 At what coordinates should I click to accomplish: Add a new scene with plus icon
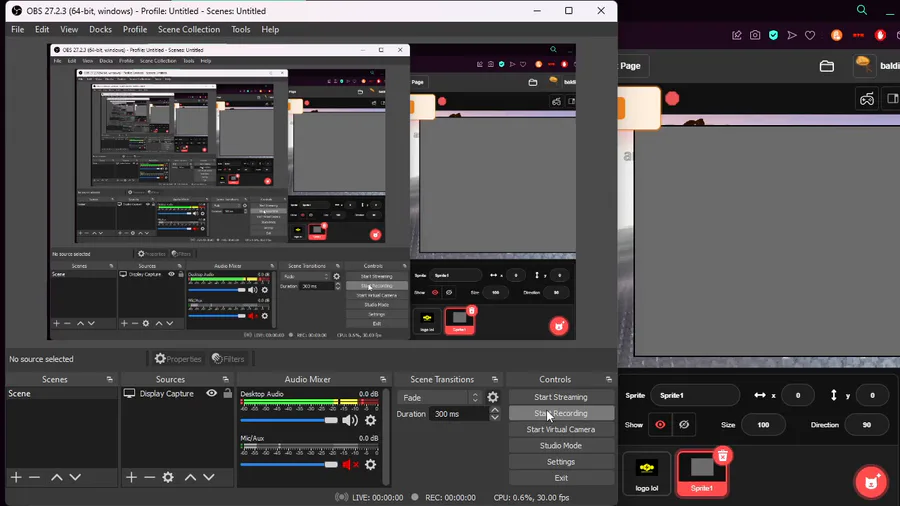point(16,477)
